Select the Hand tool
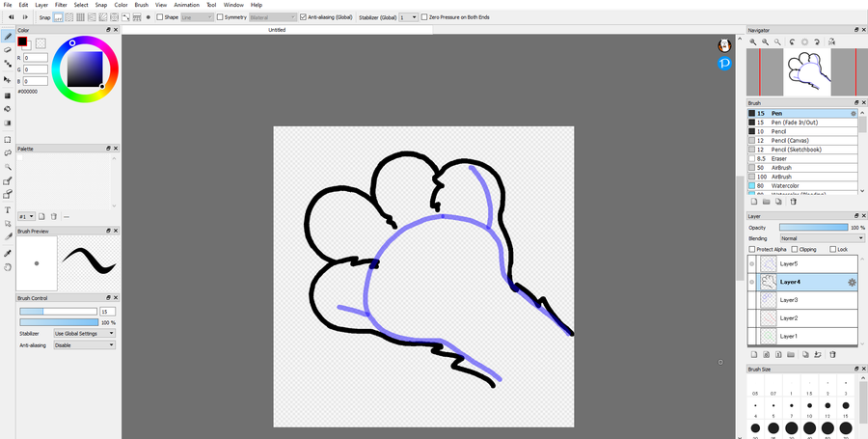 [x=8, y=267]
